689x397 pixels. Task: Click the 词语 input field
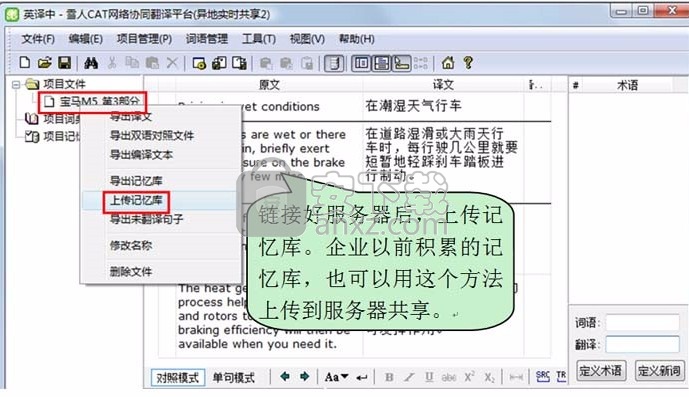click(642, 323)
